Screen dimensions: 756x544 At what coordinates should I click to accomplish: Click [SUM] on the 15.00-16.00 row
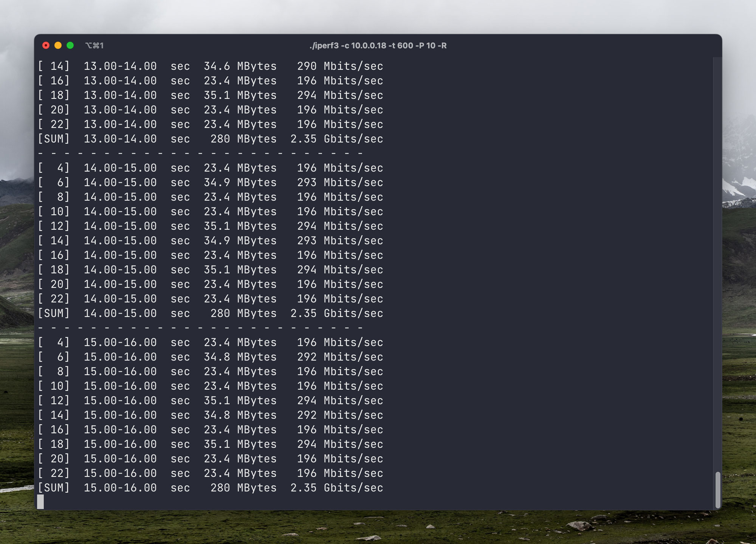click(54, 488)
